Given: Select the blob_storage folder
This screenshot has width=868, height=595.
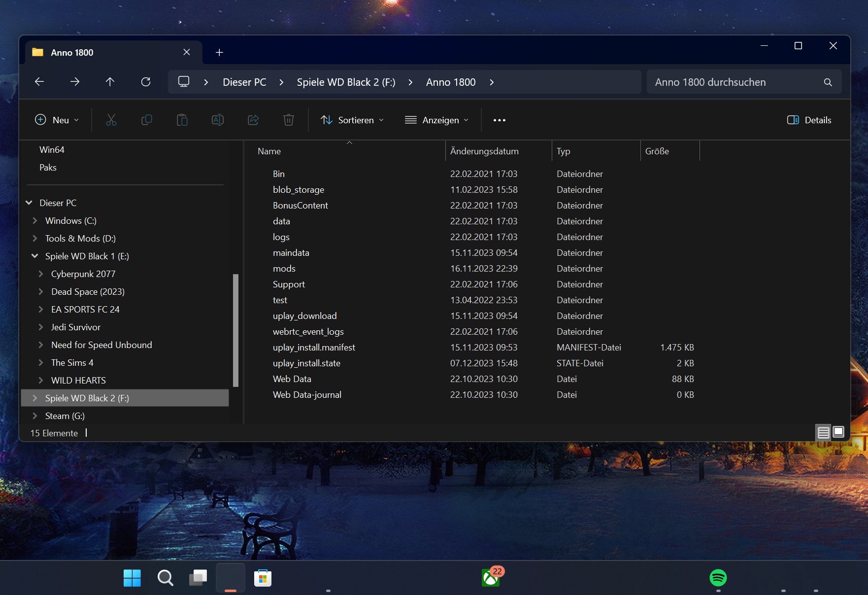Looking at the screenshot, I should [299, 190].
